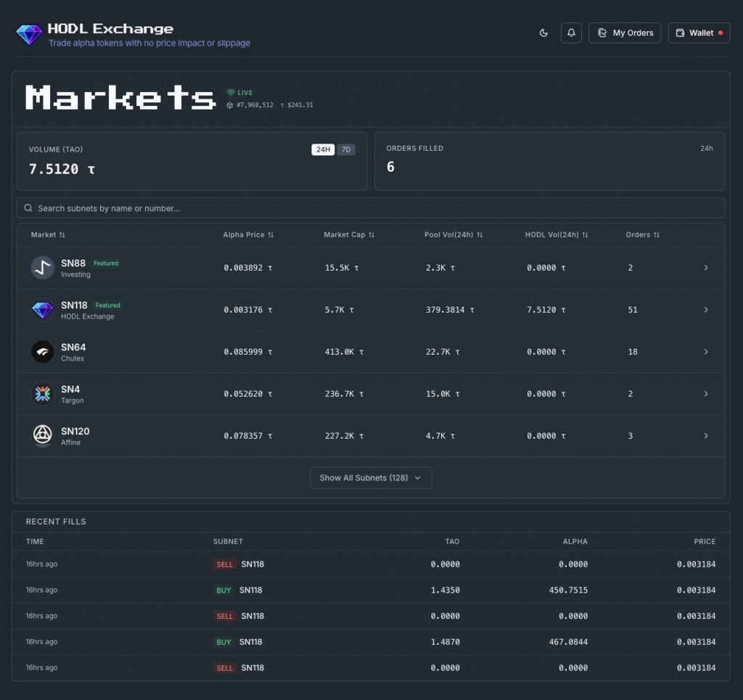Open notifications via the bell icon
Screen dimensions: 743x700
[x=571, y=33]
